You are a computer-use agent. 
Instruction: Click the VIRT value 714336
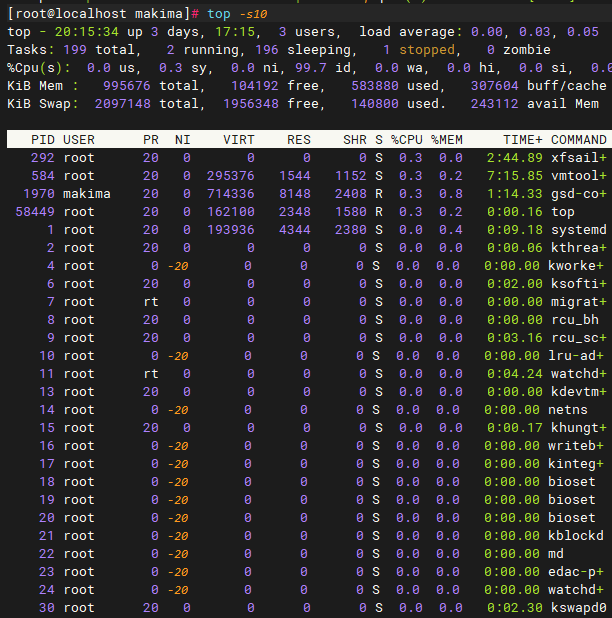coord(231,194)
